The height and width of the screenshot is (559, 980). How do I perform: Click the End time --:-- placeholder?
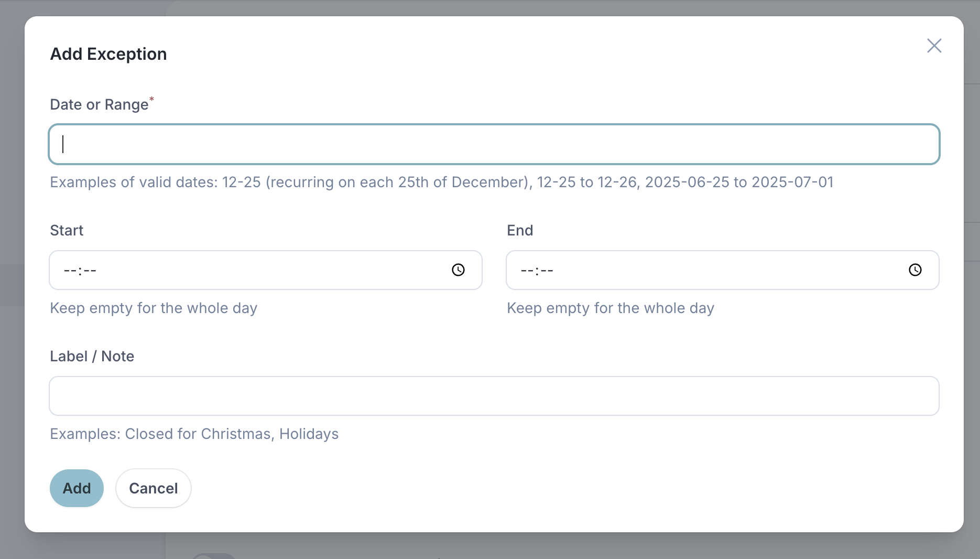point(536,270)
